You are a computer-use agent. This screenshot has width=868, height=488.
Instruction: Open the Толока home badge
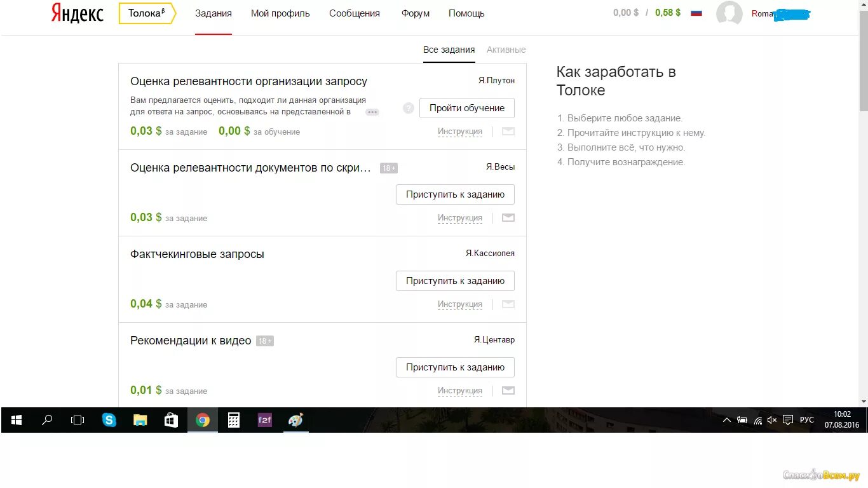(147, 13)
